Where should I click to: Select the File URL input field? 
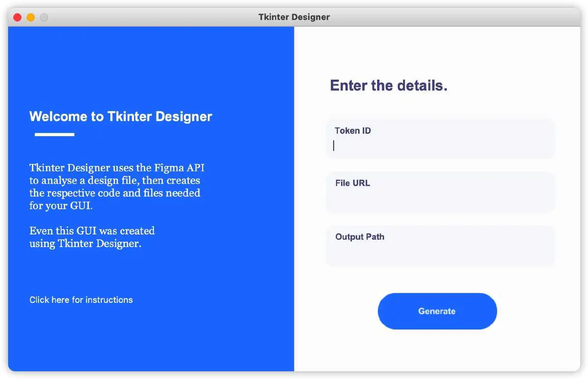[x=441, y=192]
